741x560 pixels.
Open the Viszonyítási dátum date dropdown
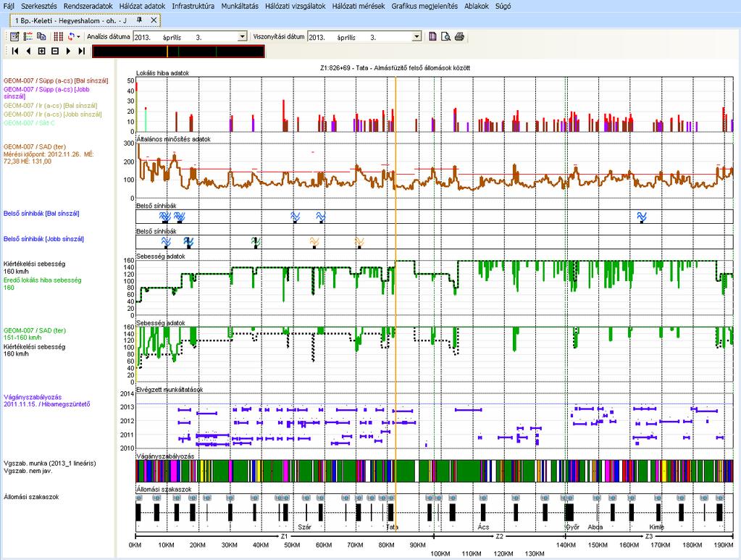tap(416, 37)
